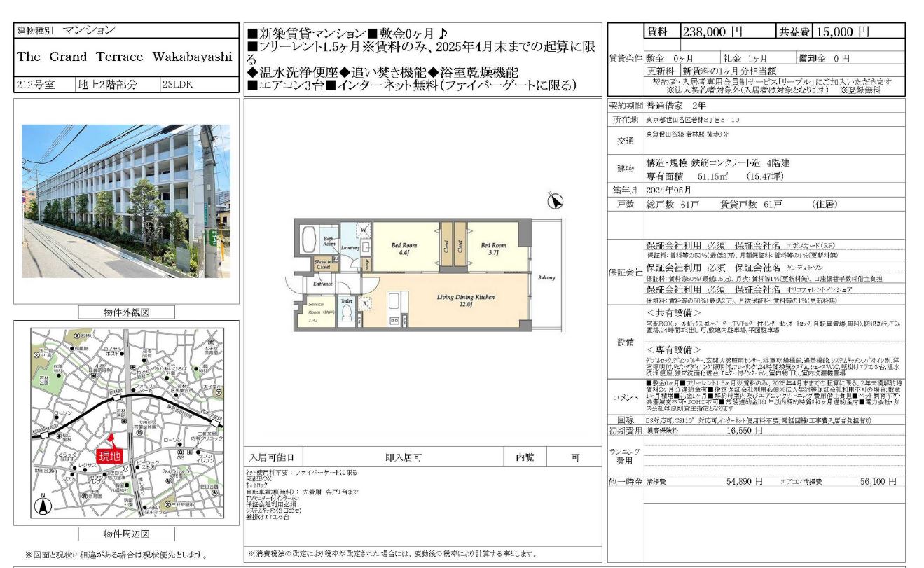Viewport: 924px width, 568px height.
Task: Click the 他一時金 row label
Action: 625,482
